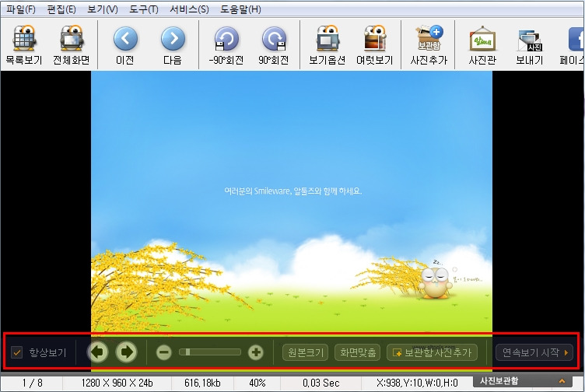Toggle the 항상보기 checkbox
Viewport: 585px width, 392px height.
click(x=17, y=352)
